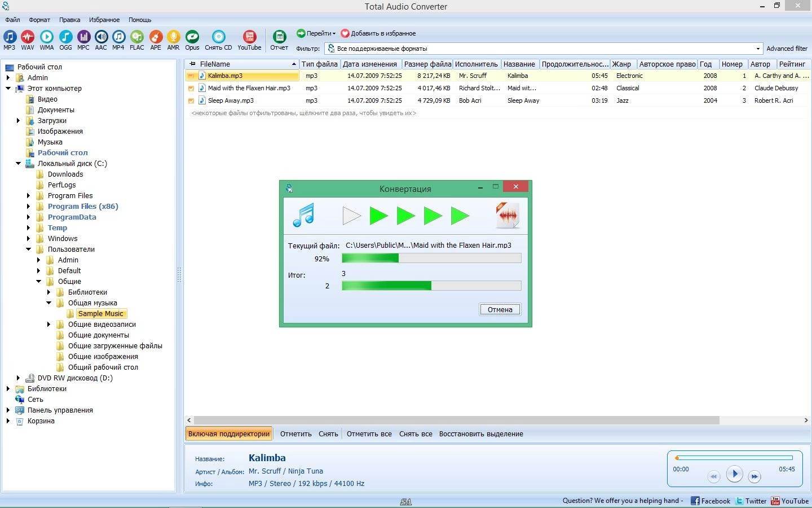Uncheck the Sleep Away.mp3 checkbox
Viewport: 812px width, 508px height.
tap(191, 100)
